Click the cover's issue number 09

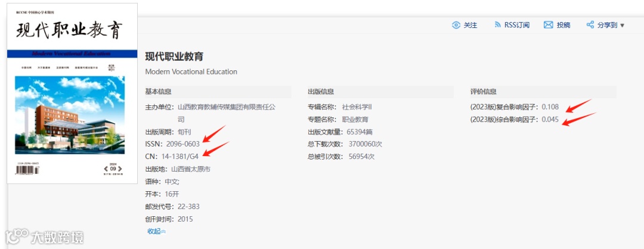(x=113, y=169)
